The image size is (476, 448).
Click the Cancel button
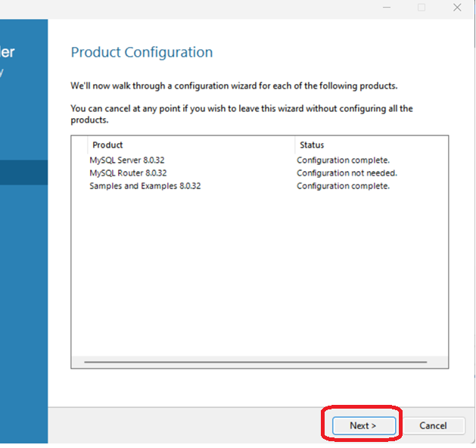click(433, 425)
